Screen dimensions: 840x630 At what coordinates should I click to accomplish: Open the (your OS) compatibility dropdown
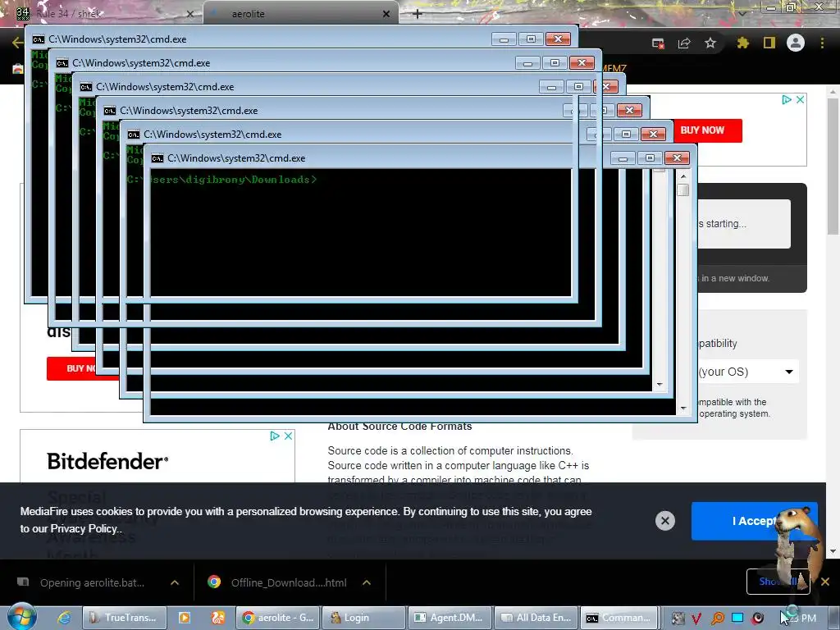748,372
